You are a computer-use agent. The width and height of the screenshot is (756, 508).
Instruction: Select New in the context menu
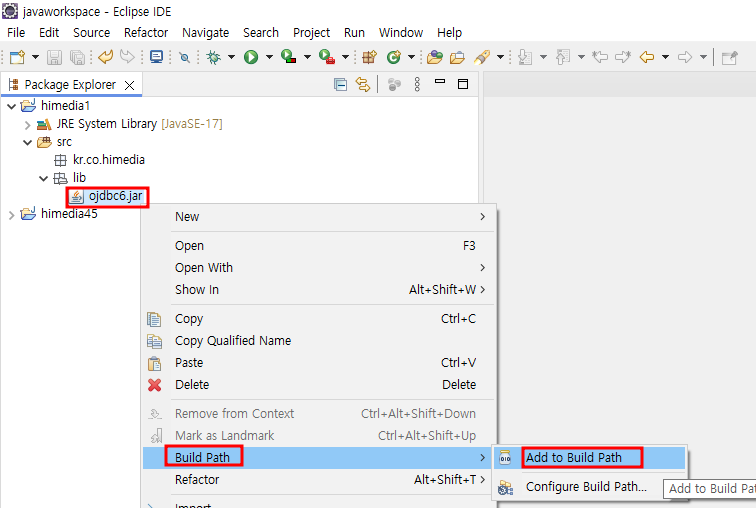tap(319, 217)
